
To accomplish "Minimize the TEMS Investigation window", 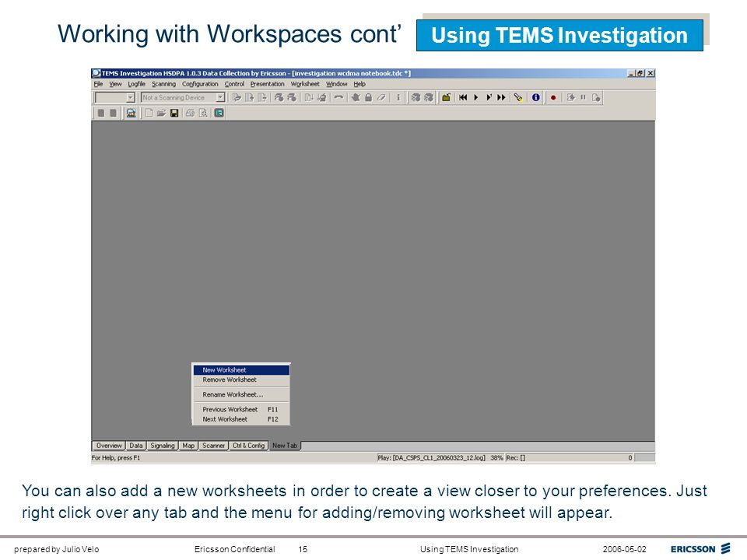I will click(631, 73).
